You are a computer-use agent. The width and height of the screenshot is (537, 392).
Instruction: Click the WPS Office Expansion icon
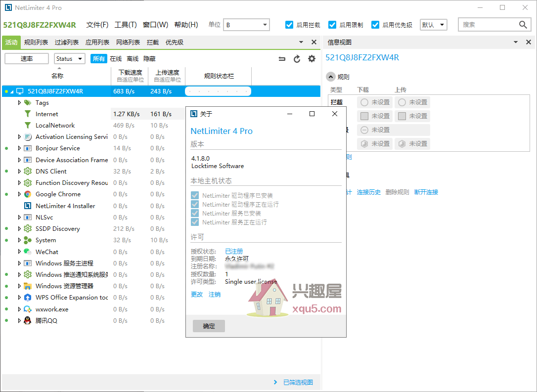tap(28, 298)
